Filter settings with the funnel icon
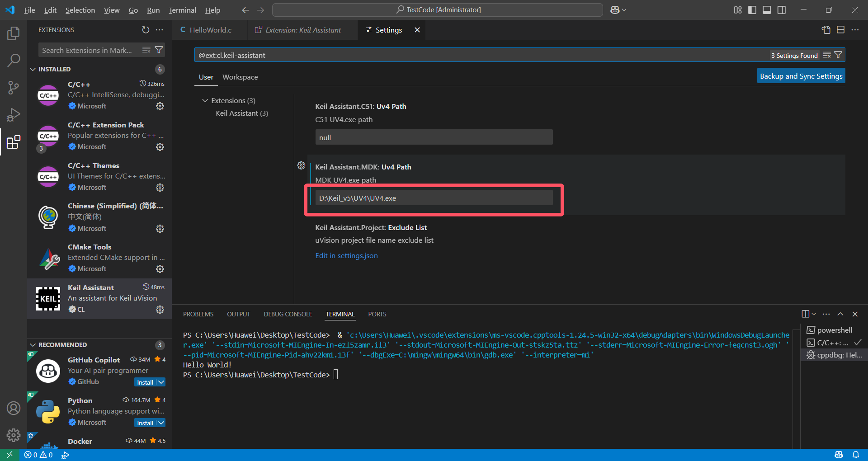Image resolution: width=868 pixels, height=461 pixels. tap(838, 55)
